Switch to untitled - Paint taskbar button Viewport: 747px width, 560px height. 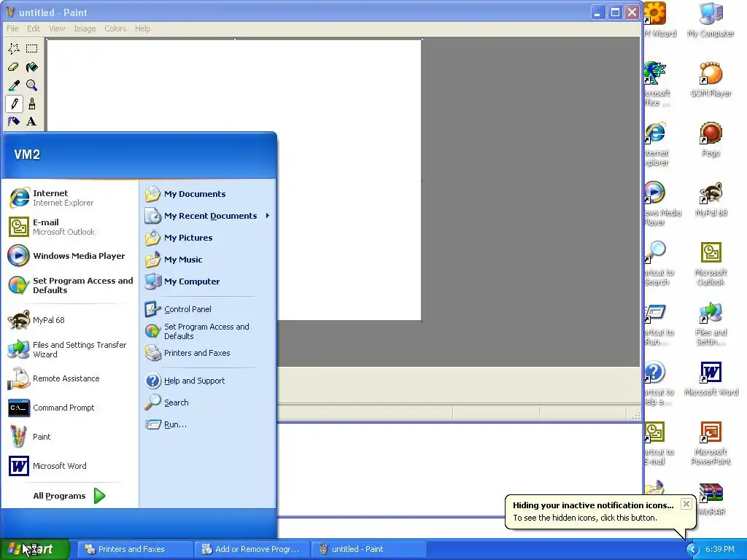(368, 549)
